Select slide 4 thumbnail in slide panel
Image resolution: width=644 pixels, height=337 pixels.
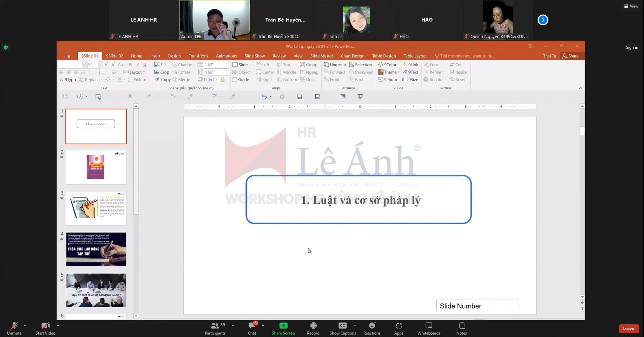point(96,249)
